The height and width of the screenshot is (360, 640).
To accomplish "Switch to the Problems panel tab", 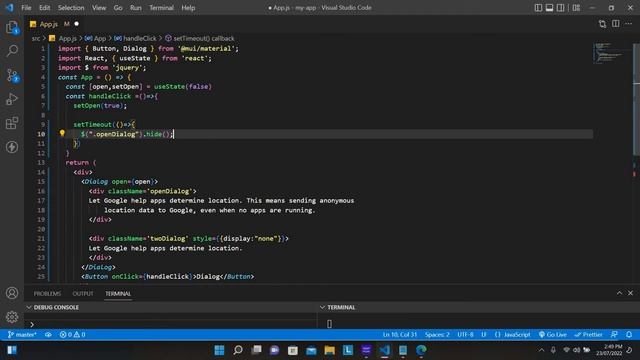I will pos(47,293).
